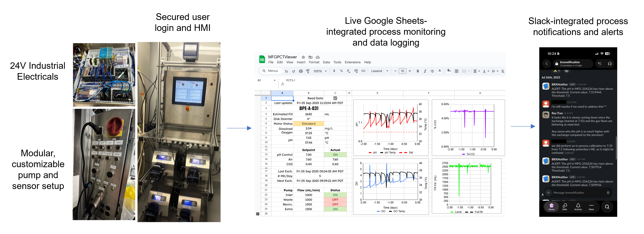Click the undo arrow in toolbar
This screenshot has height=234, width=644.
point(286,71)
